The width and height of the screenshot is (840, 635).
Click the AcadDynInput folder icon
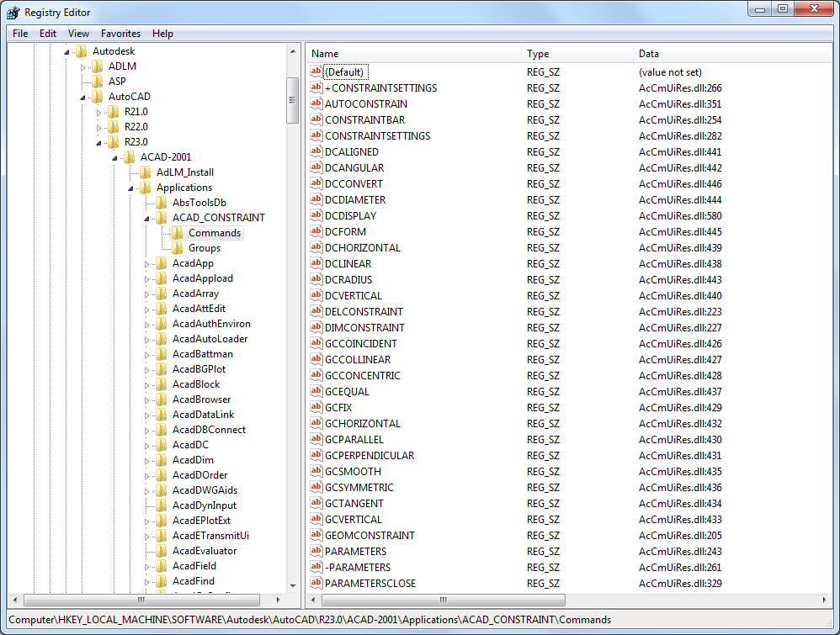click(x=162, y=505)
